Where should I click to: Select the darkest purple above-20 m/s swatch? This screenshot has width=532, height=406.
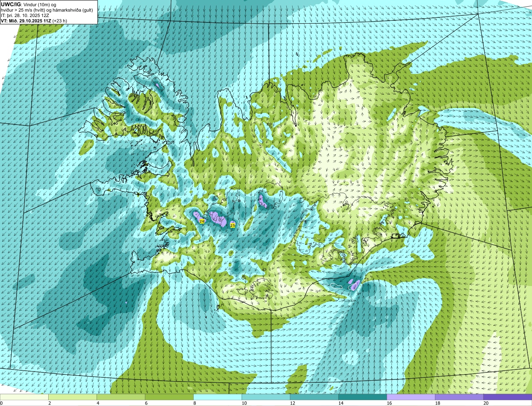tap(508, 397)
